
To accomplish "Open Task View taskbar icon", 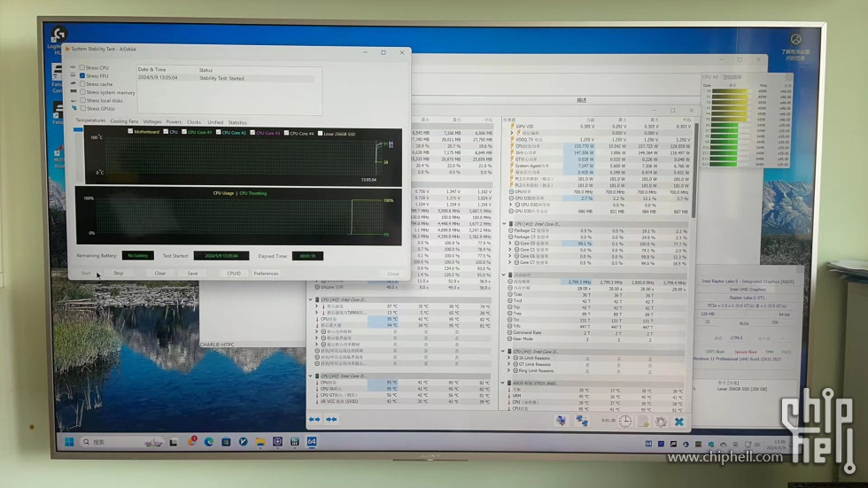I will click(174, 442).
